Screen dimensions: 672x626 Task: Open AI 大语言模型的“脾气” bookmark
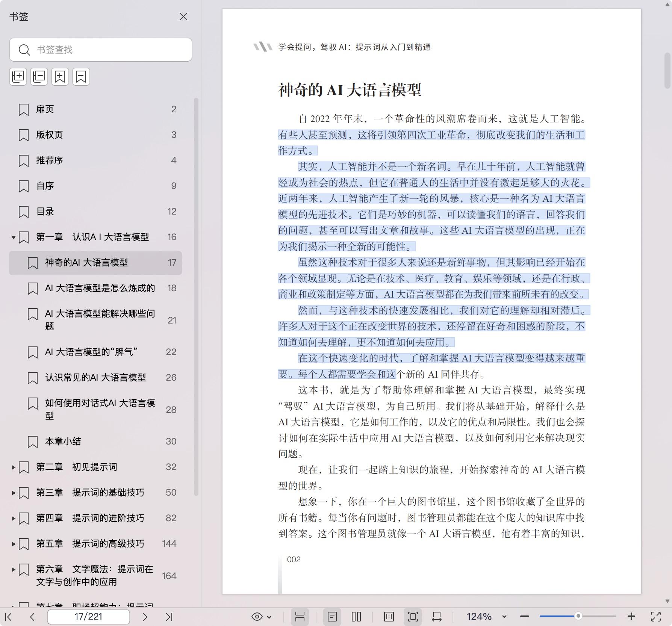pyautogui.click(x=95, y=352)
